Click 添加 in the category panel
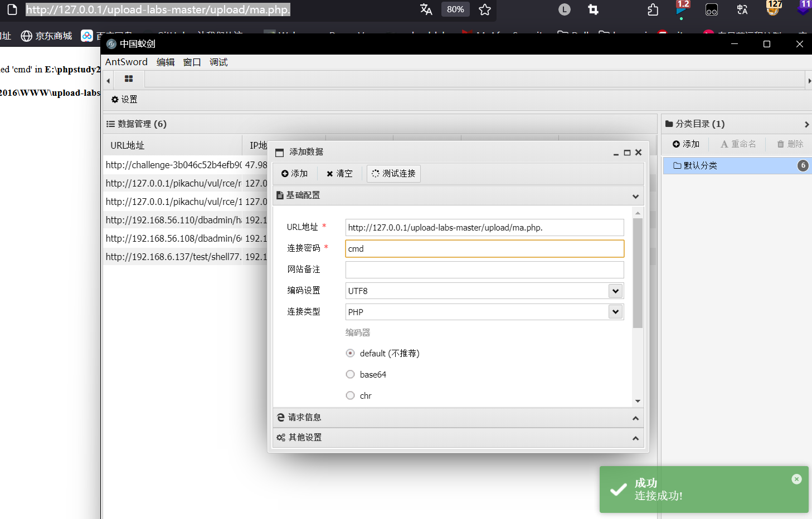812x519 pixels. point(685,144)
